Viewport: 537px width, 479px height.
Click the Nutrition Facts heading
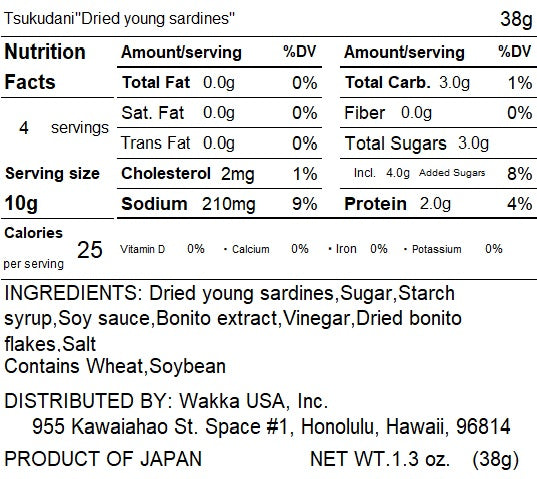coord(45,67)
